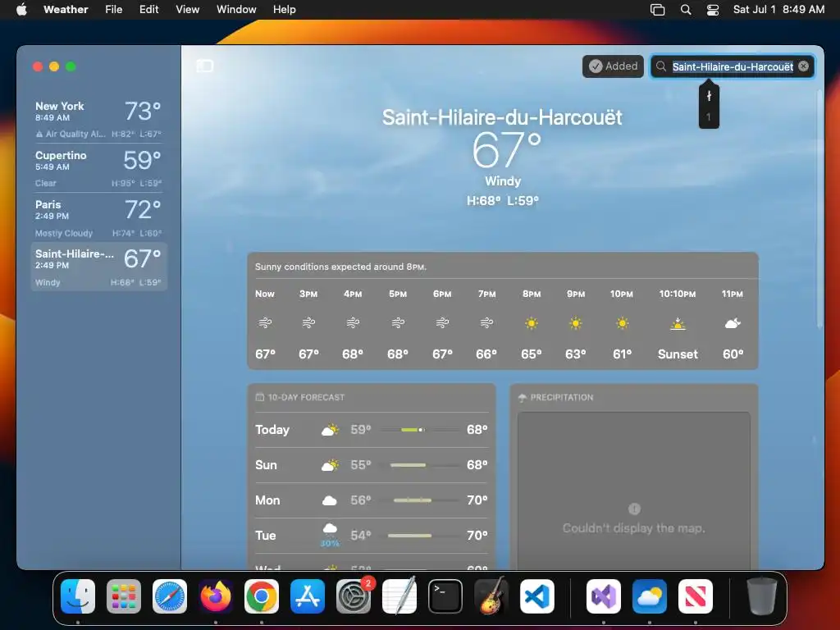Open Launchpad from the Dock

124,596
